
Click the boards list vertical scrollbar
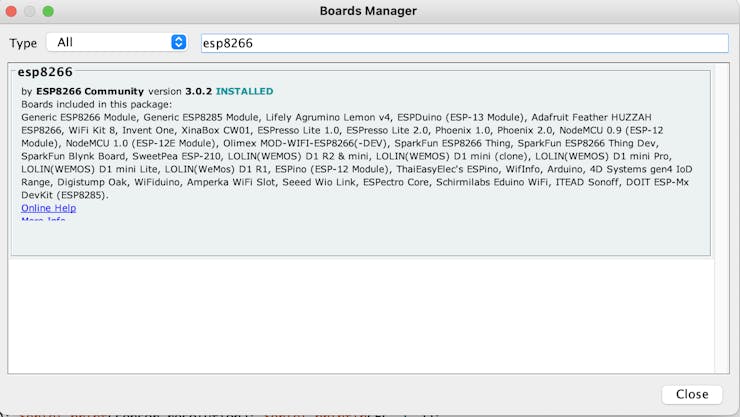click(x=722, y=218)
